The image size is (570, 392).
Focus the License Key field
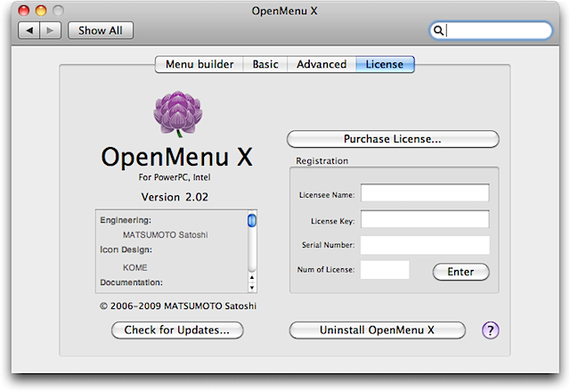click(425, 219)
